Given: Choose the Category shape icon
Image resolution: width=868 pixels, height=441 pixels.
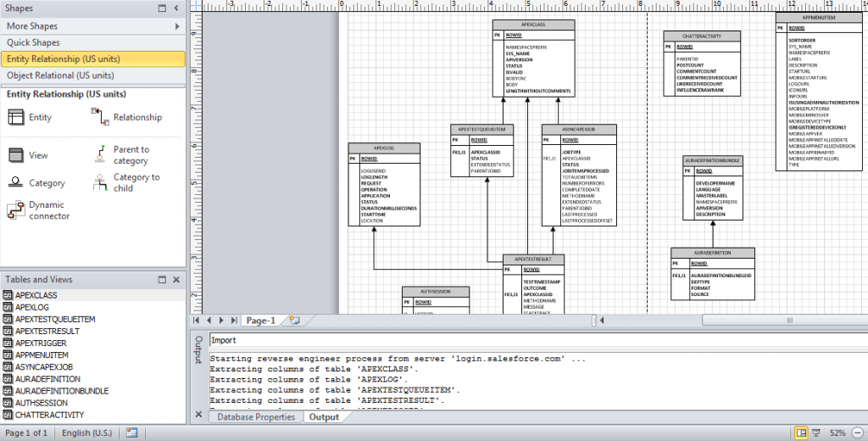Looking at the screenshot, I should click(16, 182).
